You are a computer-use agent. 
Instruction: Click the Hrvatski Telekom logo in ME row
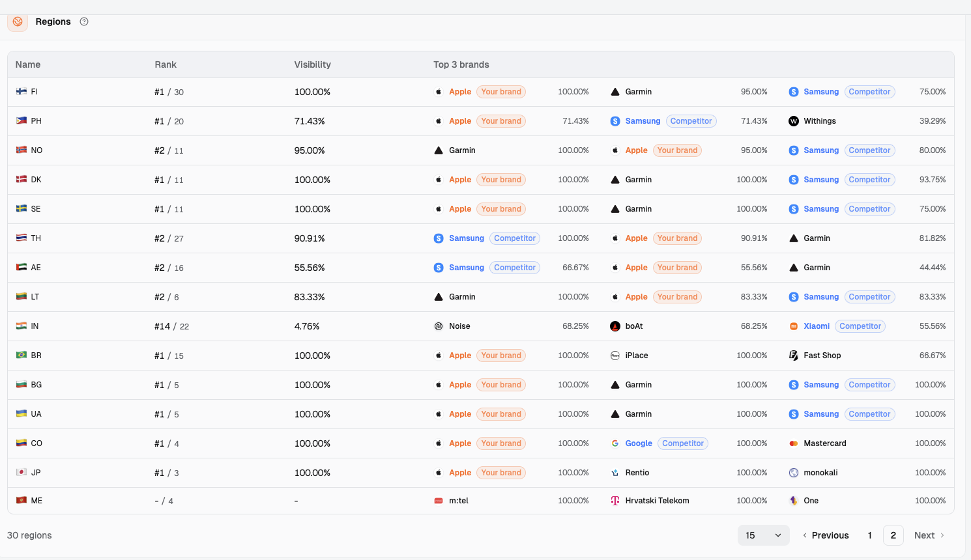615,501
